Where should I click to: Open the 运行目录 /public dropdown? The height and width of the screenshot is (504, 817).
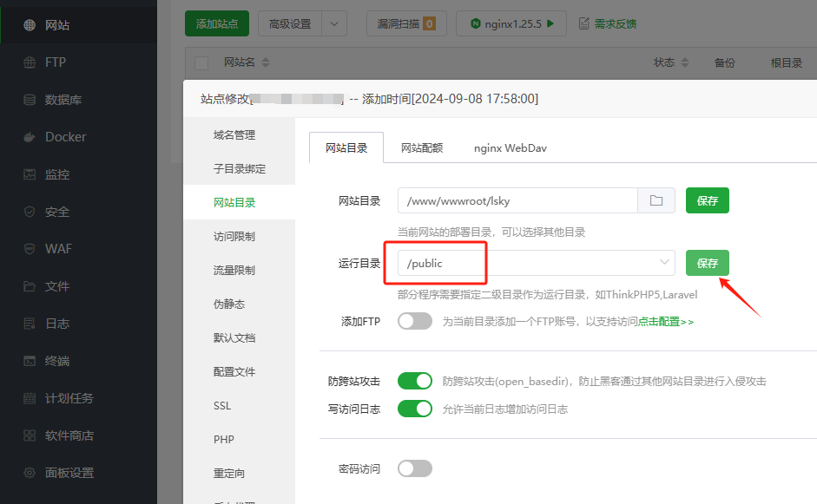coord(537,263)
